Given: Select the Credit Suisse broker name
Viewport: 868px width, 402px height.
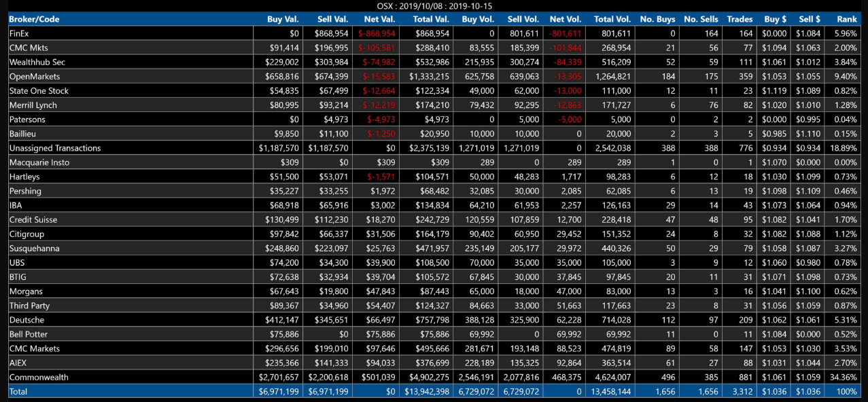Looking at the screenshot, I should 33,220.
